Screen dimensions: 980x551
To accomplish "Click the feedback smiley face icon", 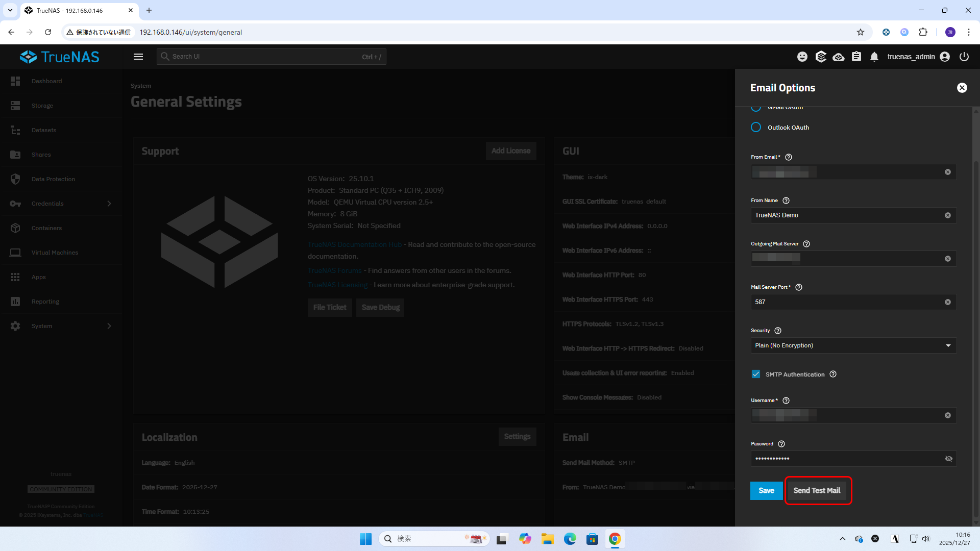I will (x=802, y=57).
